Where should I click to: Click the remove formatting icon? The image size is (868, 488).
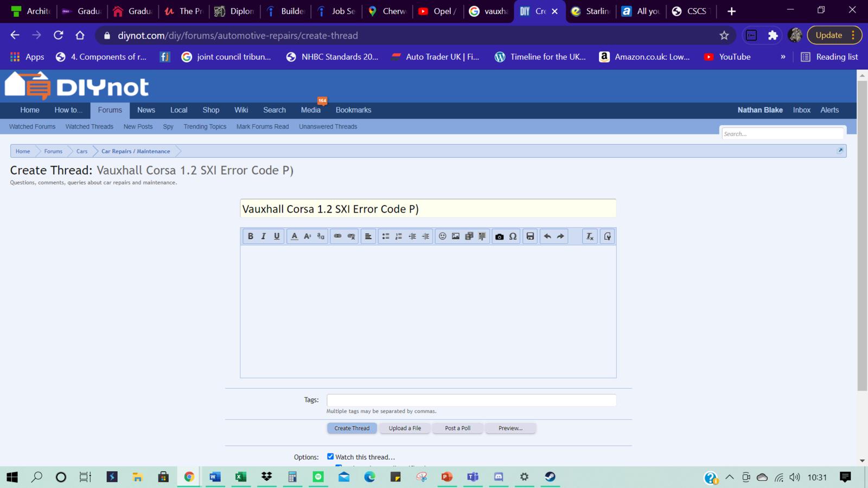590,236
